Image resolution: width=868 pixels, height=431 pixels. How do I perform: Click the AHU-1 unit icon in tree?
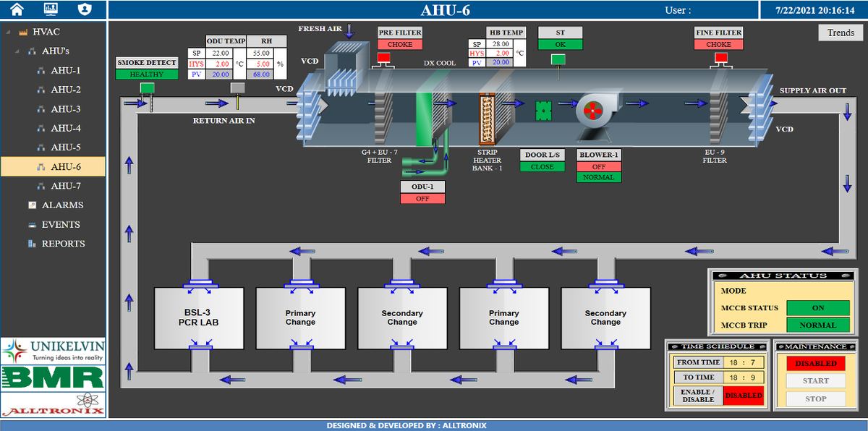(41, 71)
